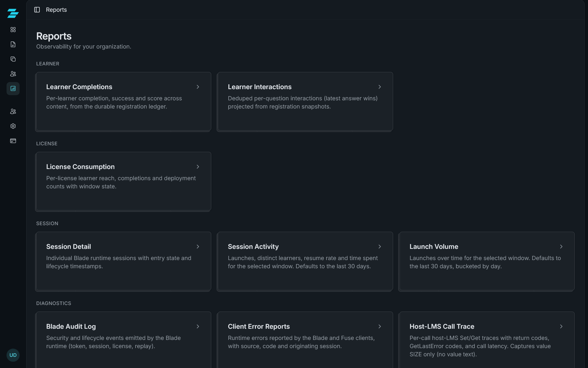Click chevron on Learner Completions card
588x368 pixels.
click(198, 87)
